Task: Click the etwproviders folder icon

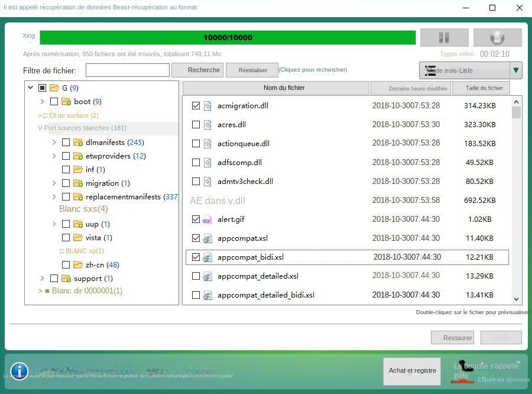Action: pos(77,156)
